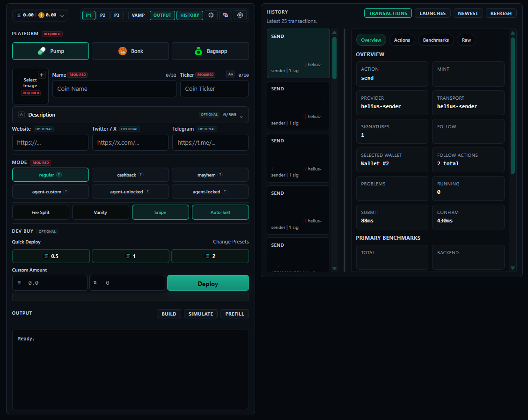
Task: Click the help icon on mayhem mode
Action: pos(220,175)
